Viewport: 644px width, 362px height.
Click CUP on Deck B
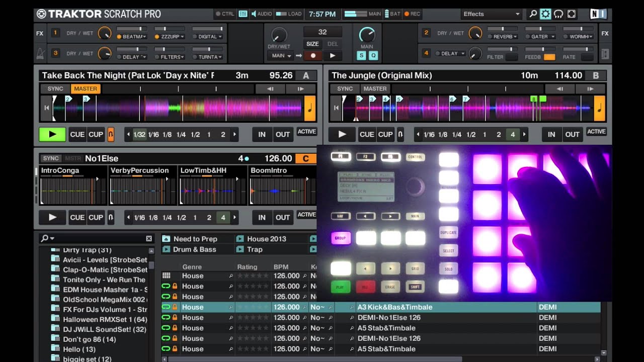385,134
